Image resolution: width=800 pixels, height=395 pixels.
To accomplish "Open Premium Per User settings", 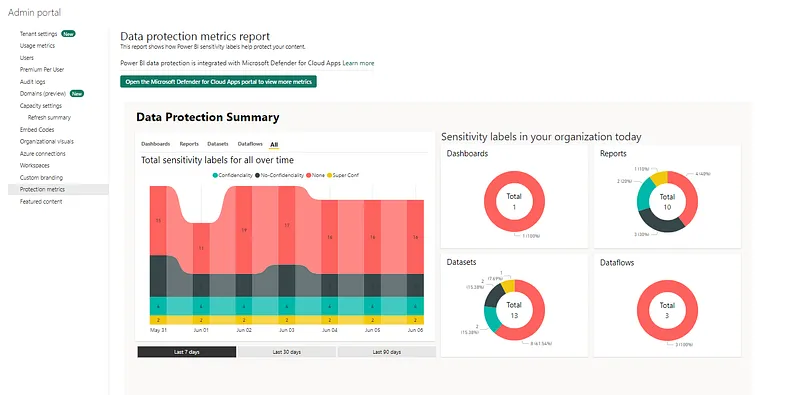I will tap(42, 69).
